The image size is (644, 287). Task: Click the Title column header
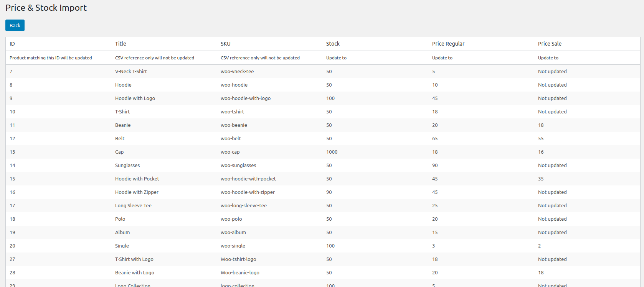[121, 44]
